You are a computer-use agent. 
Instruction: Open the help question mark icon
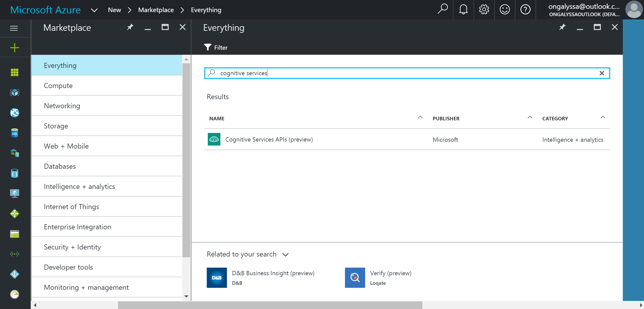coord(525,10)
